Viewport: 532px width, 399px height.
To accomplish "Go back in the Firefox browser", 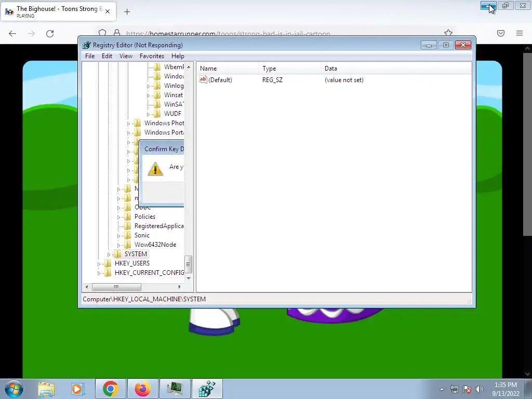I will point(12,33).
